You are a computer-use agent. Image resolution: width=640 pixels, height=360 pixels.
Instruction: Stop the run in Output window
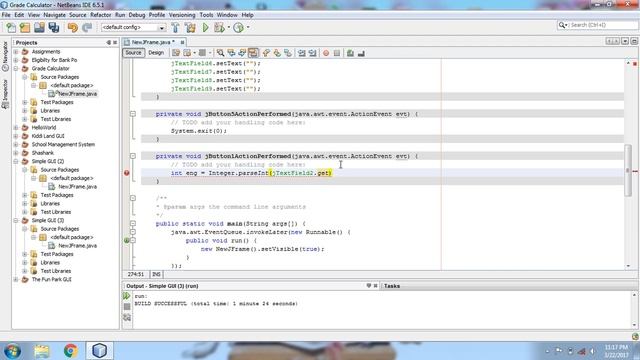pyautogui.click(x=127, y=307)
